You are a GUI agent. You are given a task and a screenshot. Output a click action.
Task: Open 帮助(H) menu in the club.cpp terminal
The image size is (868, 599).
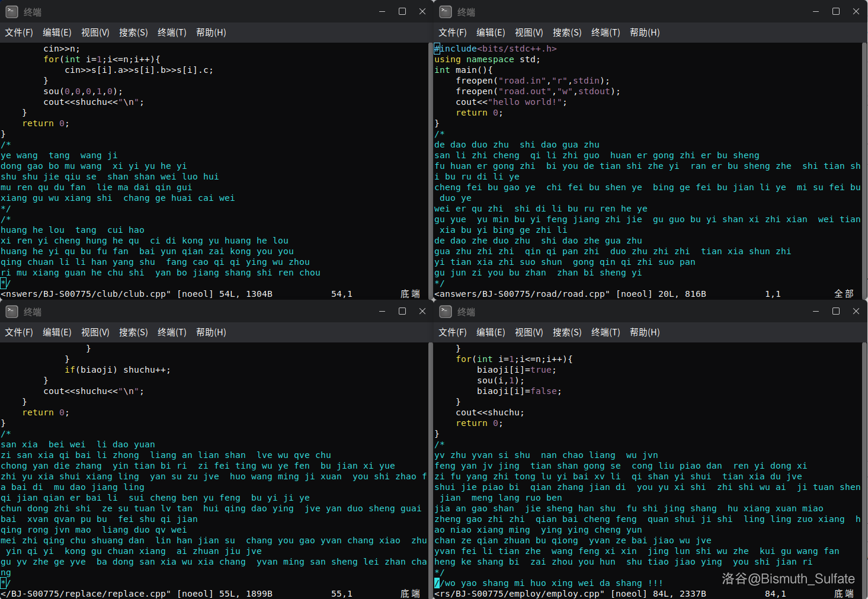point(211,33)
